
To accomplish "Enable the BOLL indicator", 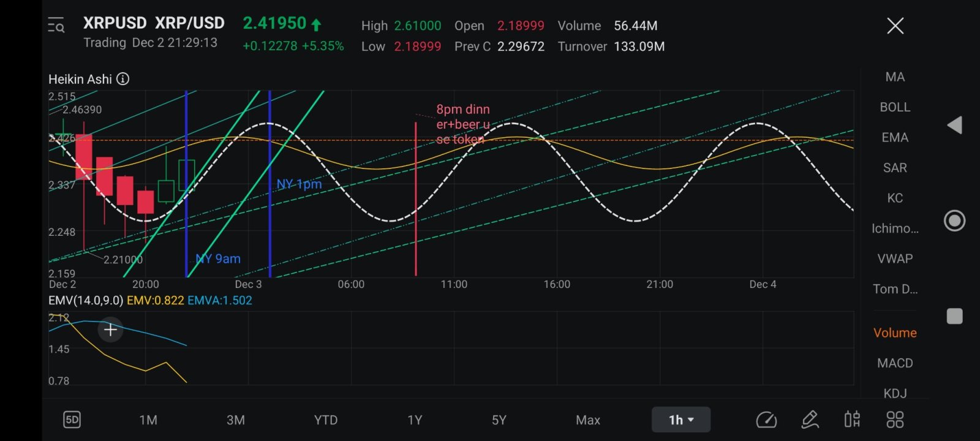I will [x=895, y=107].
